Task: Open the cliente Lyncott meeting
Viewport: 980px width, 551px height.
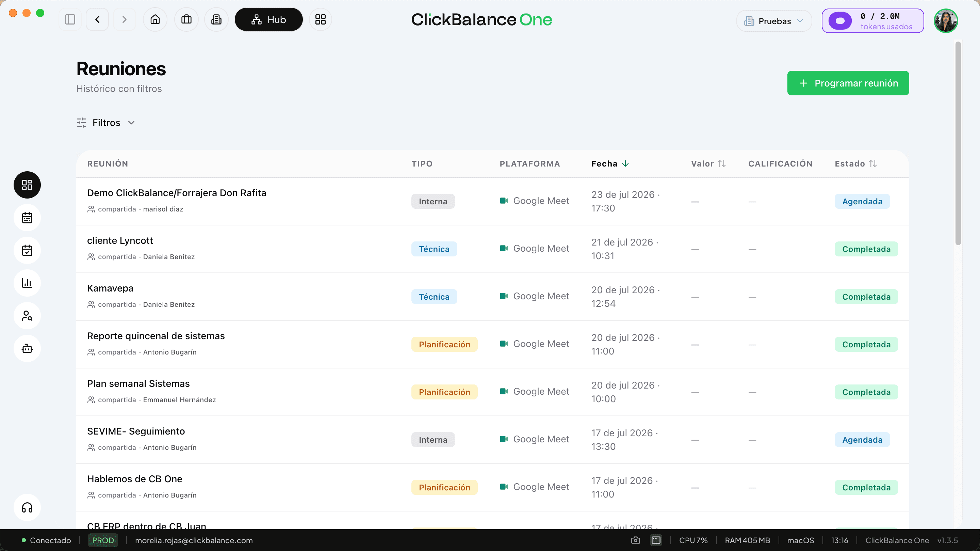Action: [x=120, y=241]
